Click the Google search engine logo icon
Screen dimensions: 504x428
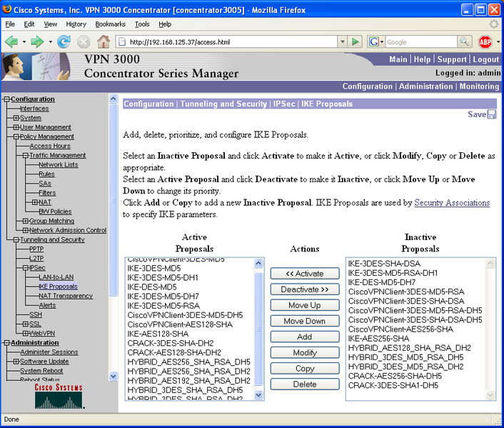pos(373,42)
